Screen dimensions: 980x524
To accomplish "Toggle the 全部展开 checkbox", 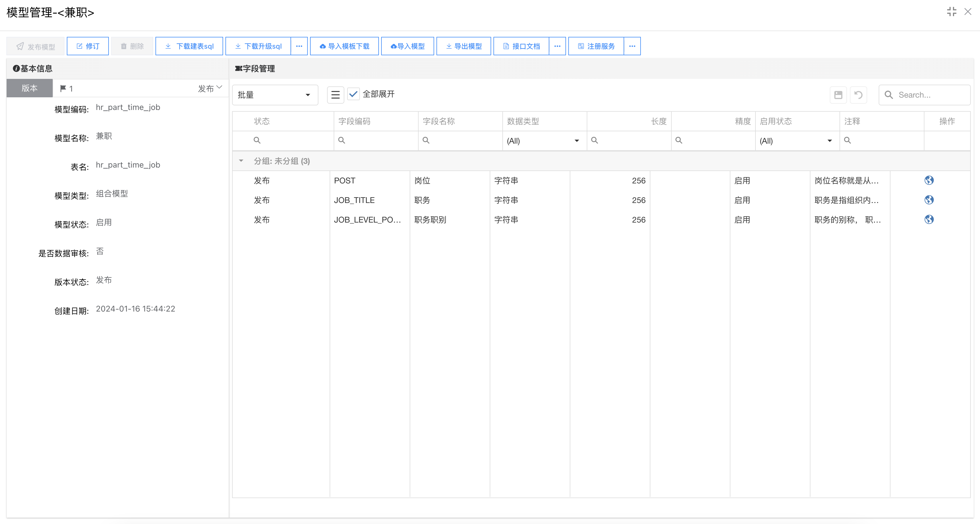I will pos(353,94).
